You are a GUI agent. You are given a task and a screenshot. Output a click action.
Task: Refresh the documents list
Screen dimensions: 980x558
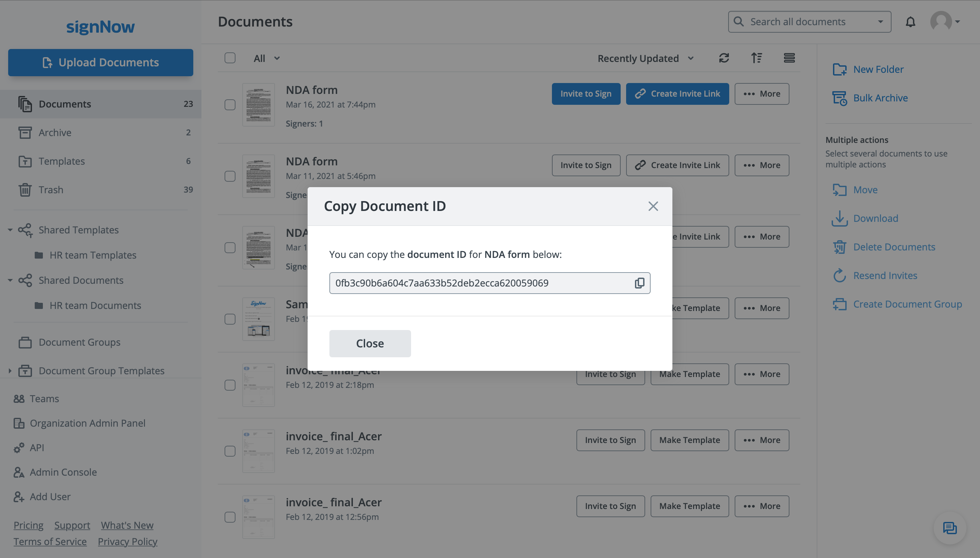(x=723, y=58)
